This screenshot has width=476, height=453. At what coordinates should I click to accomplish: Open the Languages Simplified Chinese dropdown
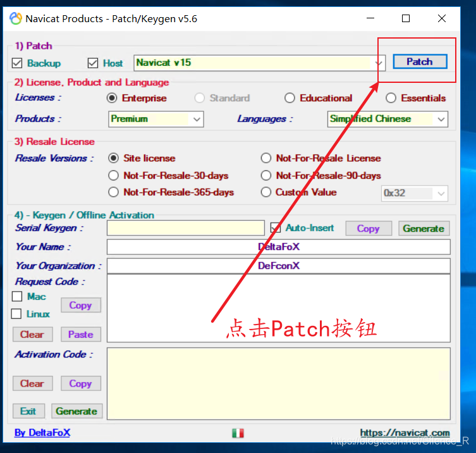click(x=441, y=119)
